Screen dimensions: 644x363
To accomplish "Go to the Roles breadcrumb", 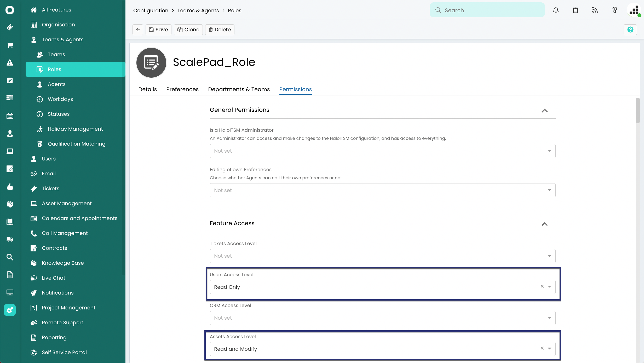I will 234,10.
